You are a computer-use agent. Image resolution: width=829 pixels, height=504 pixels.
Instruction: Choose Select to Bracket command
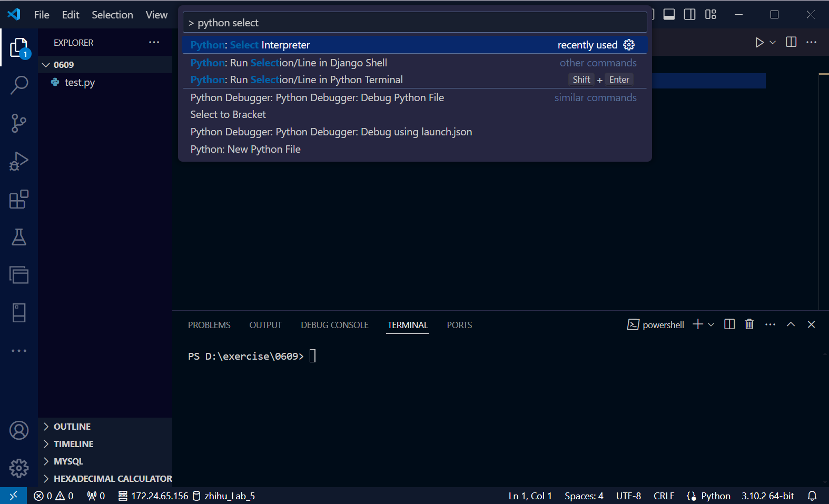[414, 114]
